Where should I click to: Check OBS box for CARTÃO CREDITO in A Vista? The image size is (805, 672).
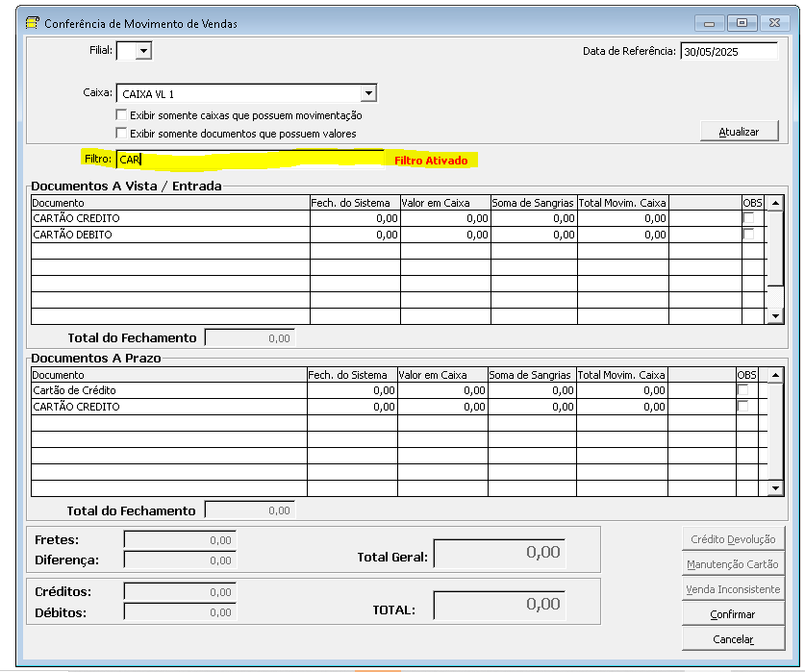[x=749, y=217]
